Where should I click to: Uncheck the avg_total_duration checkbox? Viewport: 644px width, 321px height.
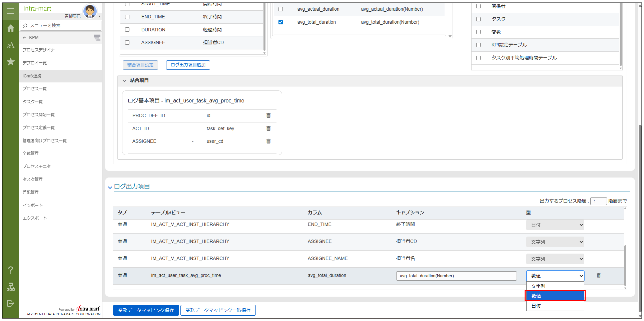click(280, 22)
